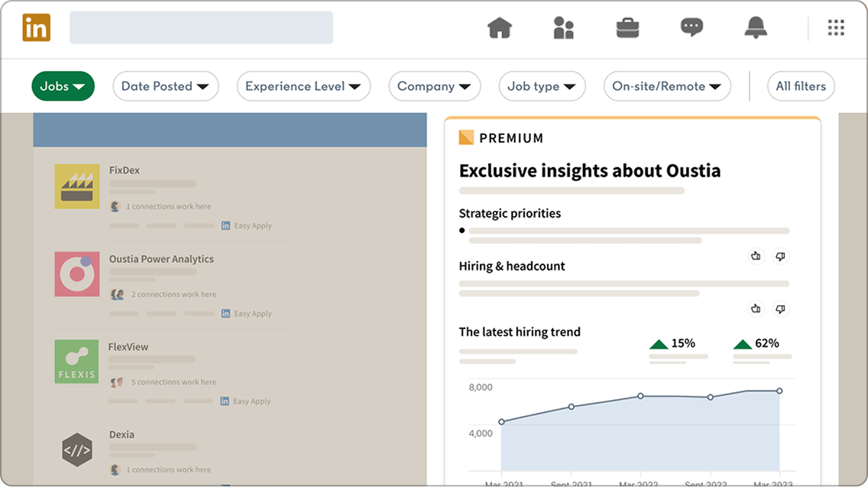Expand the On-site/Remote filter
The height and width of the screenshot is (487, 868).
(x=667, y=86)
